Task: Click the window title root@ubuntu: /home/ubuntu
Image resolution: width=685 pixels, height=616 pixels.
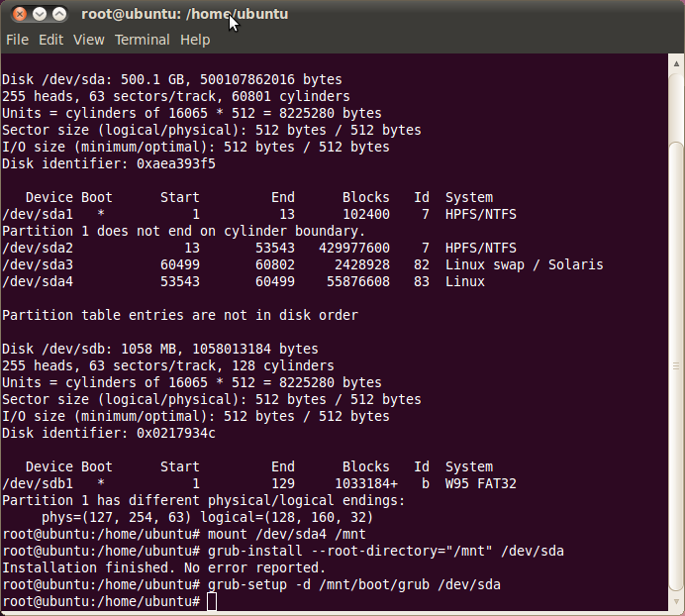Action: click(185, 14)
